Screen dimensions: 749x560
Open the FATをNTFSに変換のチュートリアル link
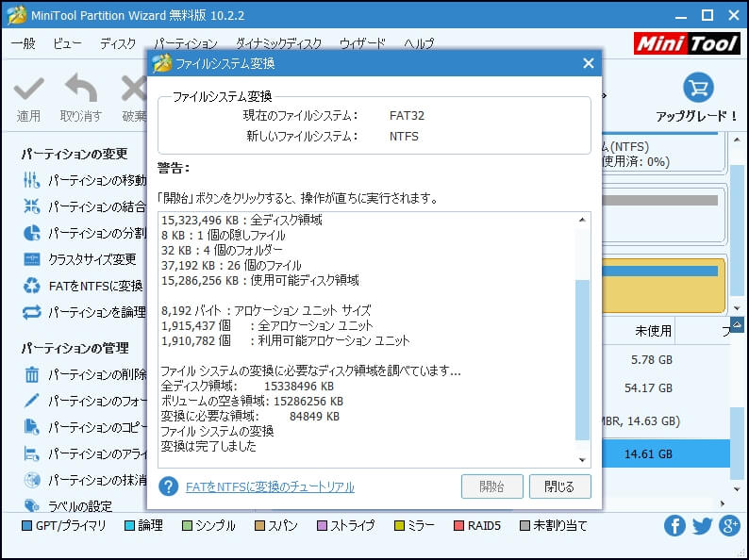[x=270, y=487]
